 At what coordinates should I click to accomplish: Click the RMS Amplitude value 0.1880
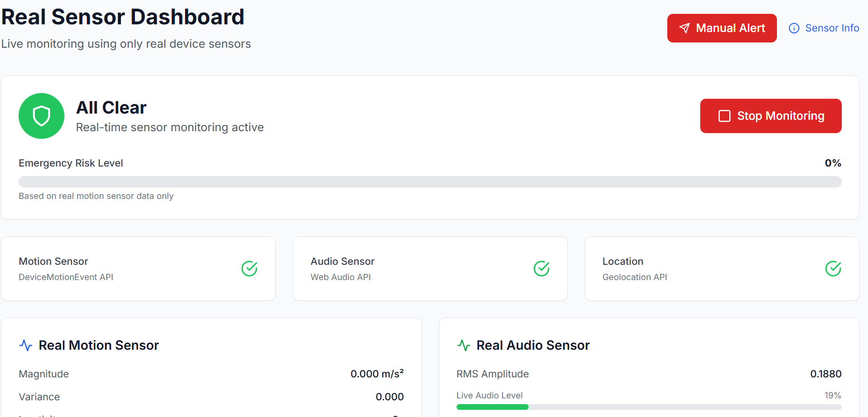826,374
